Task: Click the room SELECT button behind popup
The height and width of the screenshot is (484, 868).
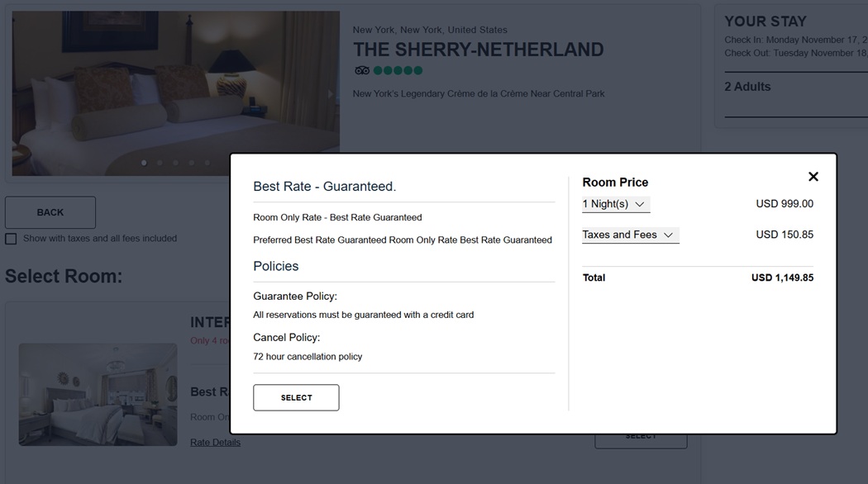Action: coord(641,440)
